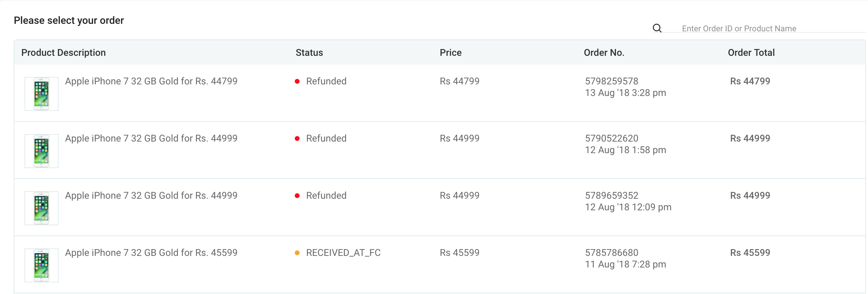The height and width of the screenshot is (294, 868).
Task: Click the Order No. column header
Action: [x=604, y=52]
